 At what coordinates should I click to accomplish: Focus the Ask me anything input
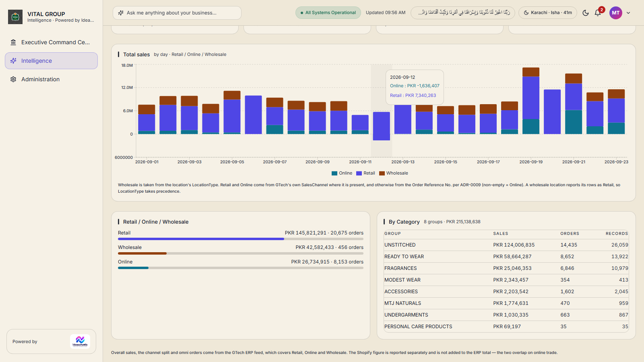[x=177, y=13]
